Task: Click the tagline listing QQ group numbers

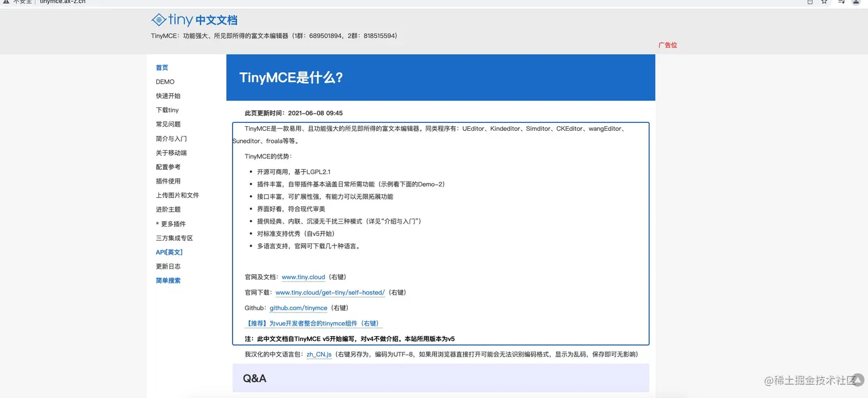Action: pos(274,36)
